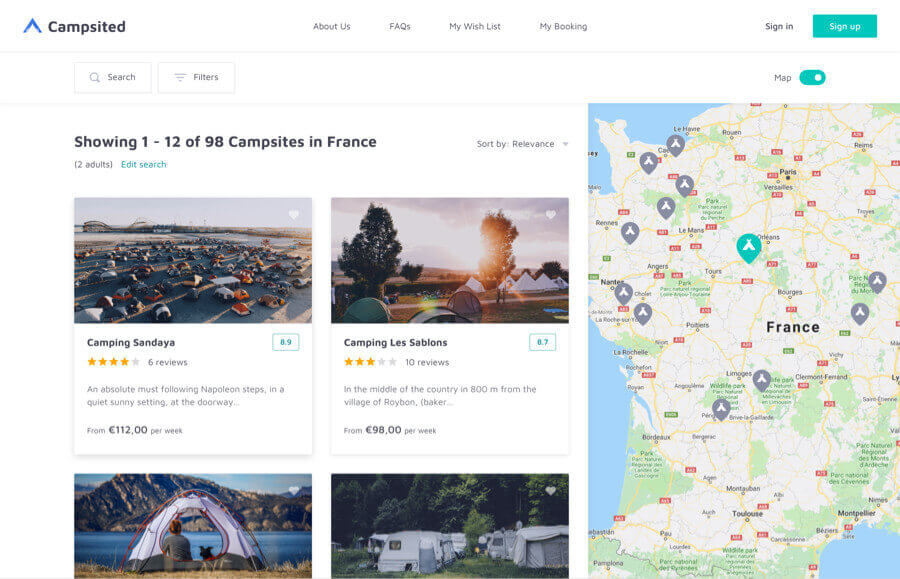Image resolution: width=900 pixels, height=579 pixels.
Task: Select the map pin near Nantes
Action: click(623, 293)
